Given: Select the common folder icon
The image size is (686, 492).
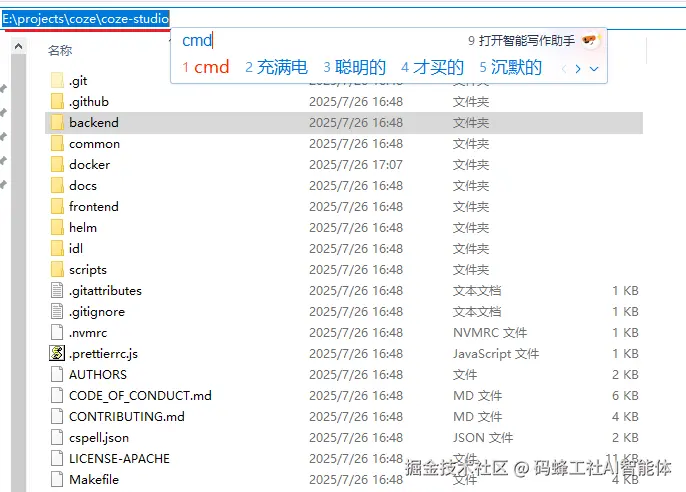Looking at the screenshot, I should pyautogui.click(x=57, y=143).
